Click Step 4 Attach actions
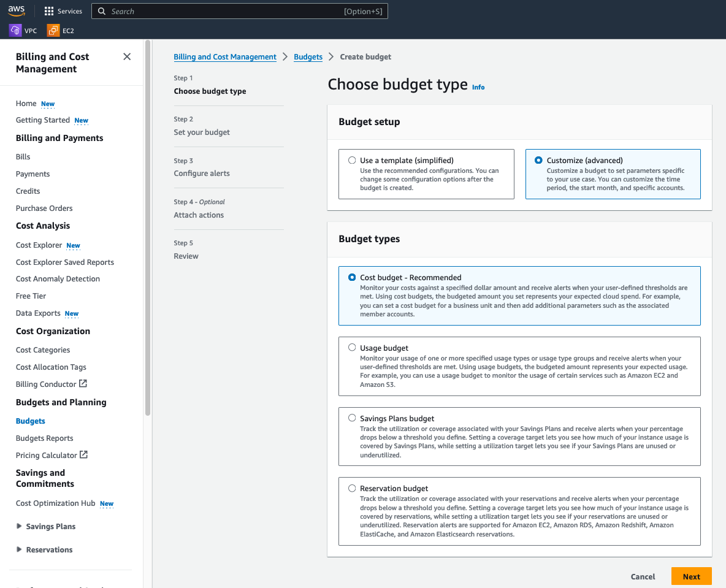 [x=199, y=215]
